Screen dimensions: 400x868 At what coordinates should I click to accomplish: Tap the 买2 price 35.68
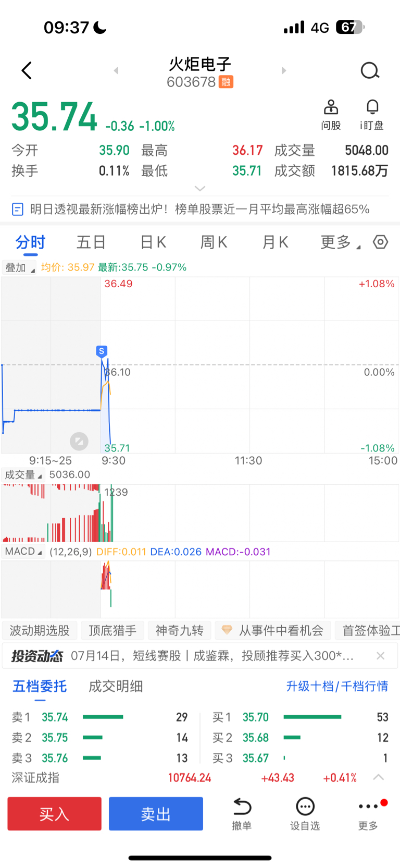click(256, 738)
